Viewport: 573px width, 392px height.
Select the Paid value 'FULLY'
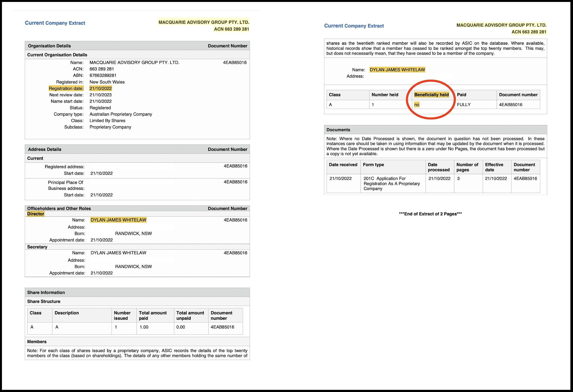click(x=464, y=105)
